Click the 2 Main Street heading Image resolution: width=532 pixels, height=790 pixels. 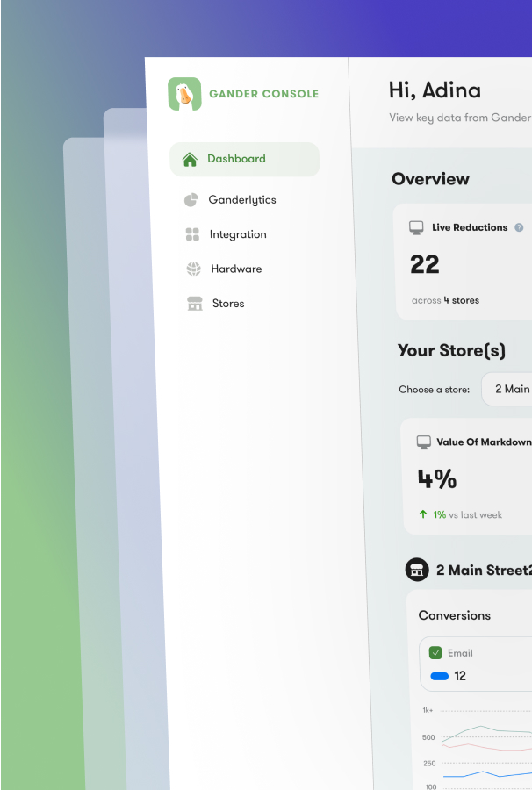(483, 571)
